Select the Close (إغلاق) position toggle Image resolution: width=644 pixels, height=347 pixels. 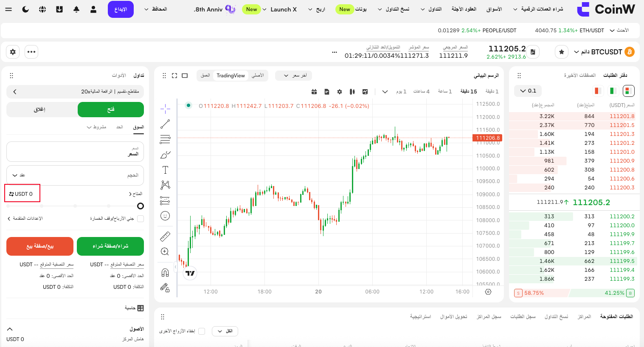39,110
